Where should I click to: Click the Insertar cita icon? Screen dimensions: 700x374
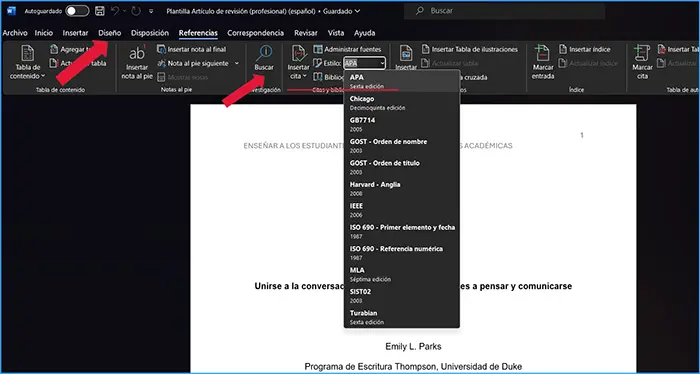299,54
